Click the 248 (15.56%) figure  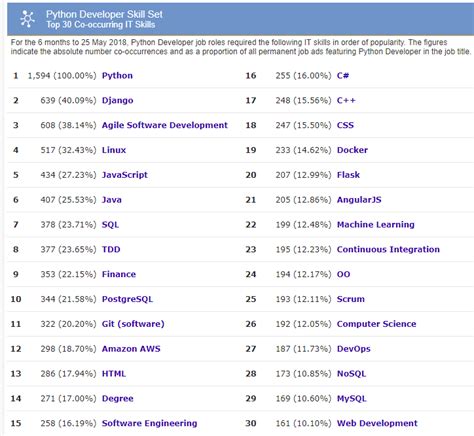(303, 100)
